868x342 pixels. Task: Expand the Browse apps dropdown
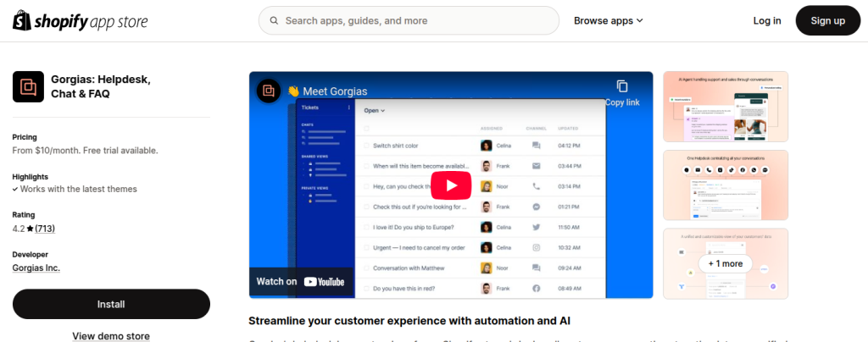click(609, 21)
